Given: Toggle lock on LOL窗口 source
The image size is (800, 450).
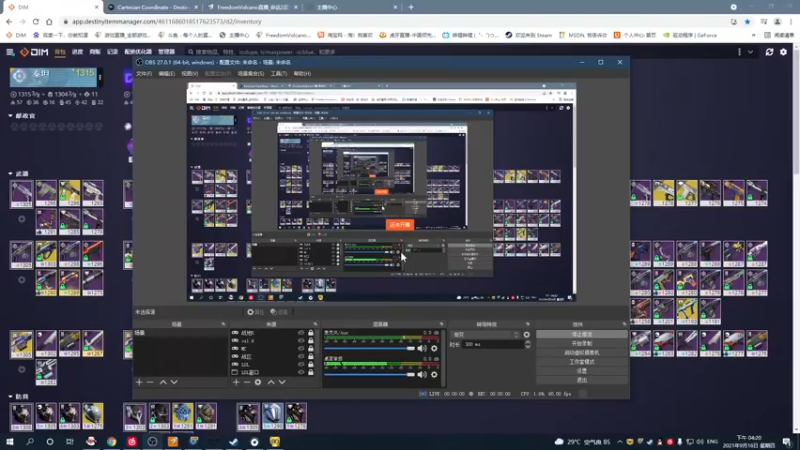Looking at the screenshot, I should point(311,372).
